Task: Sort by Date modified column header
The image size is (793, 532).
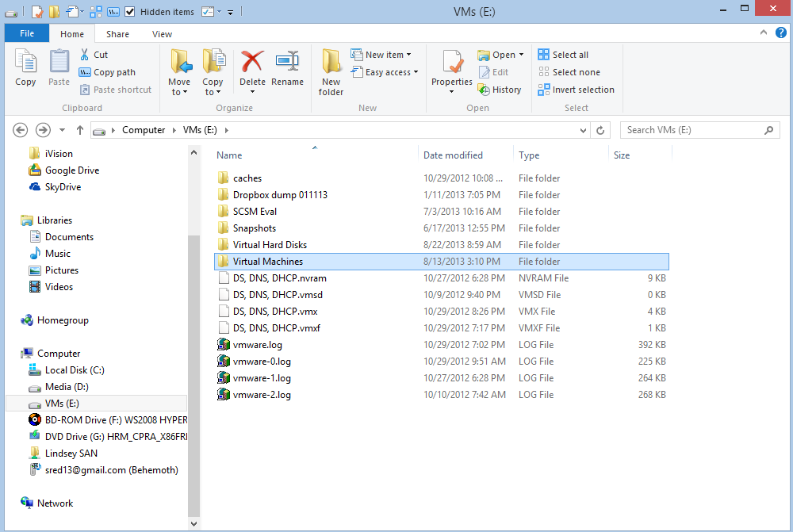Action: coord(453,155)
